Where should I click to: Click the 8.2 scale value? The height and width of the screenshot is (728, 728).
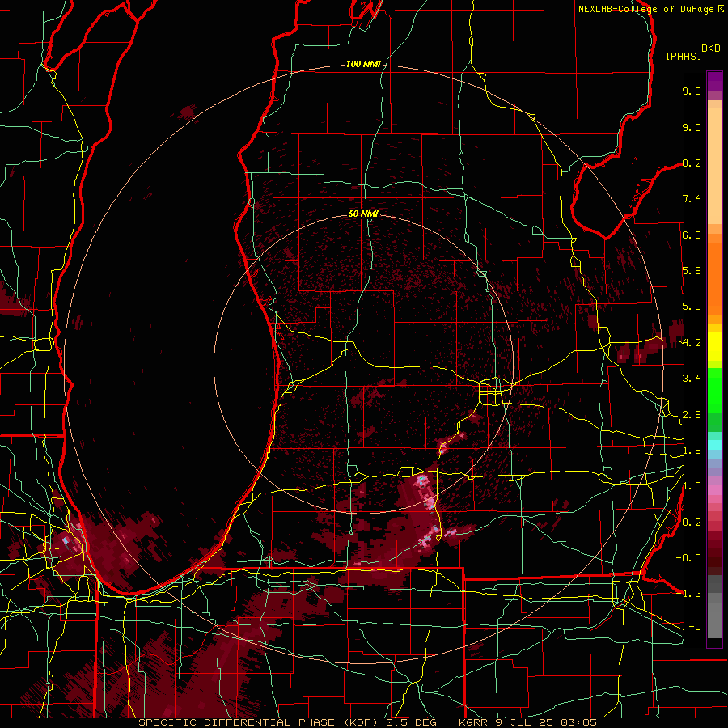(x=692, y=163)
